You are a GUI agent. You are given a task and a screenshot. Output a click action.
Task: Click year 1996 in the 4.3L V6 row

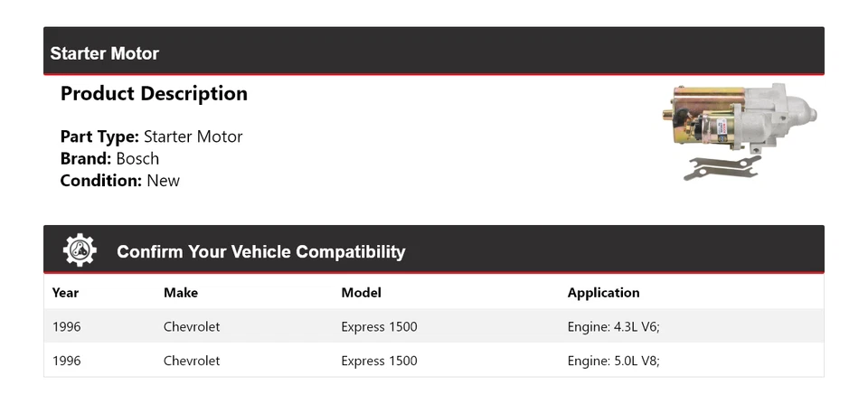(66, 326)
